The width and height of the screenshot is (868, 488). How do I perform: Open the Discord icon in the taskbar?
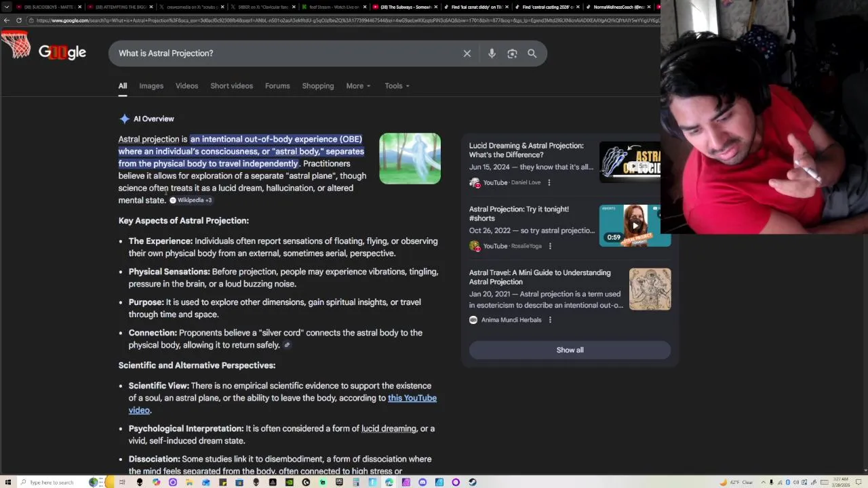coord(422,482)
